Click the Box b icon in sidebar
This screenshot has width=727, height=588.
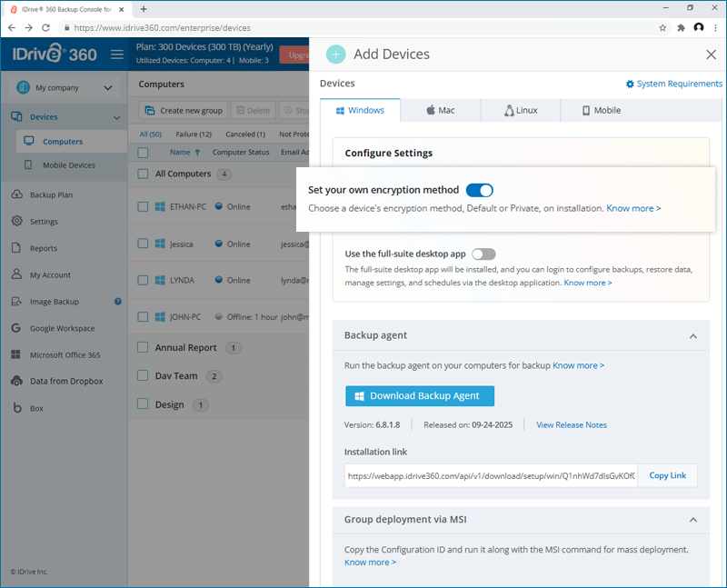point(17,408)
